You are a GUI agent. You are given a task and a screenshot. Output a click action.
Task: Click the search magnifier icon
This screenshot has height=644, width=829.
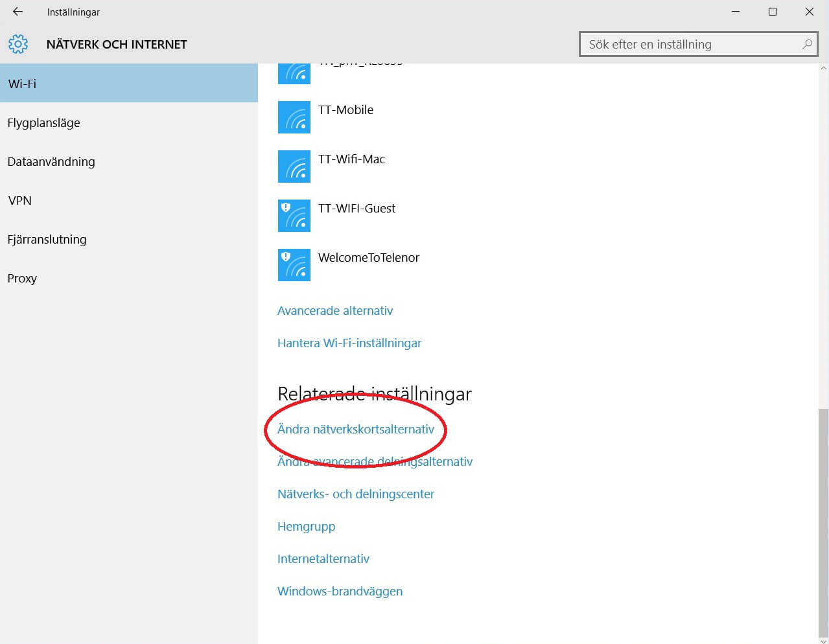pos(806,44)
